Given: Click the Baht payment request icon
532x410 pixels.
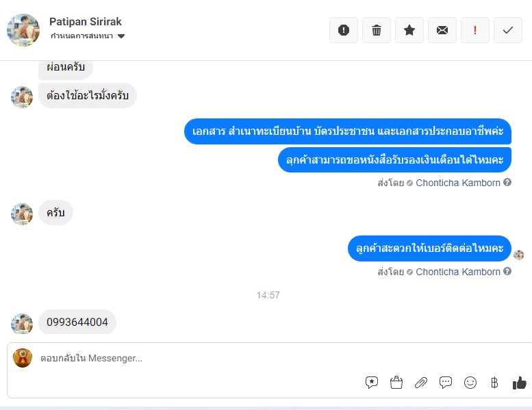Looking at the screenshot, I should point(494,383).
